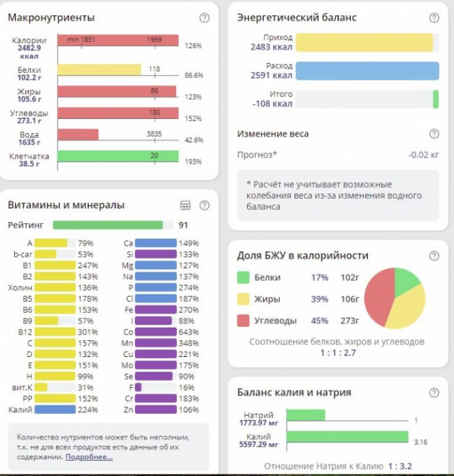Click the yellow Приход energy bar
The height and width of the screenshot is (476, 454).
[x=364, y=43]
